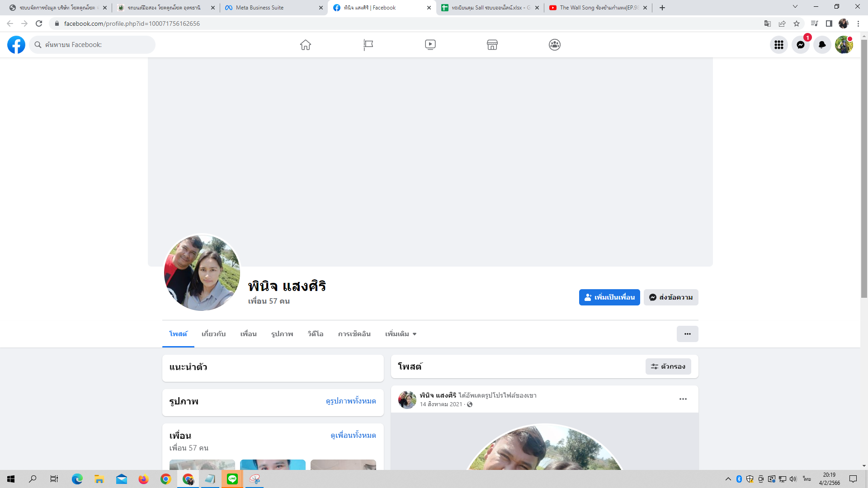Switch to the เกี่ยวกับ tab

[x=213, y=334]
